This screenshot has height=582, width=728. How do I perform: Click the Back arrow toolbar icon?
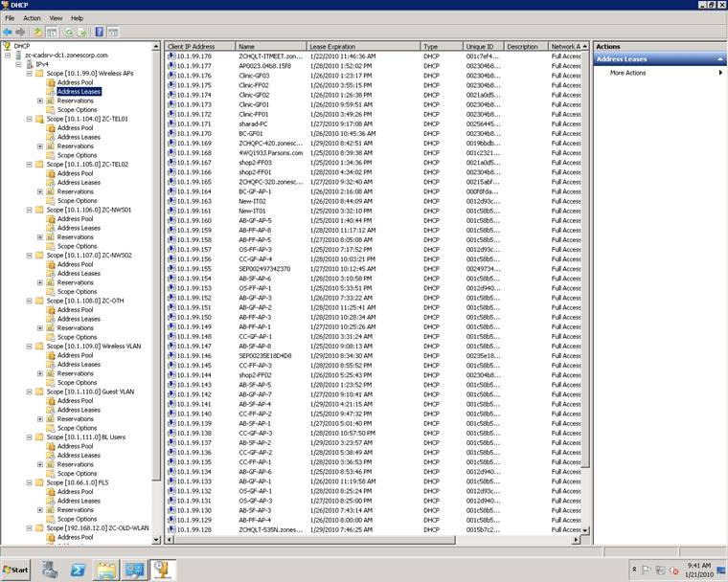[x=8, y=32]
